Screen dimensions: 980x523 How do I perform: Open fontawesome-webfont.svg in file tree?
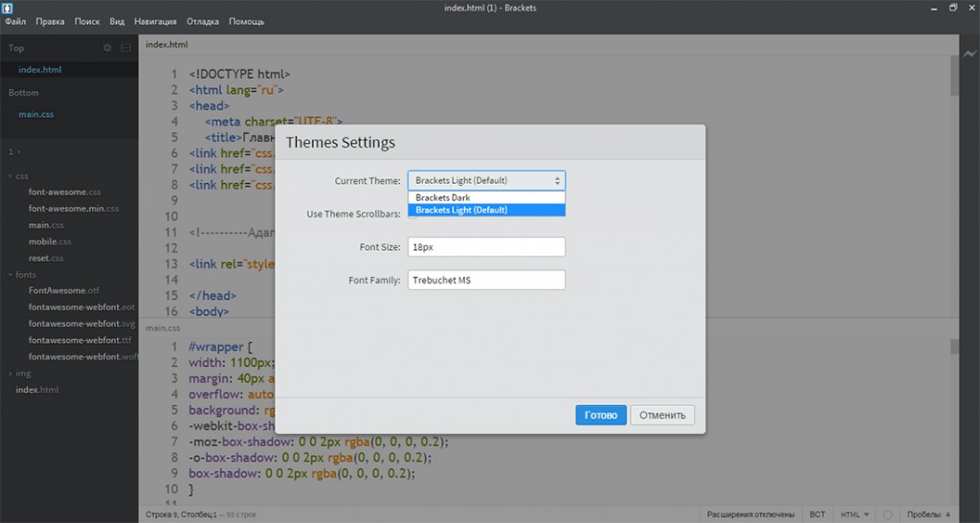coord(81,324)
